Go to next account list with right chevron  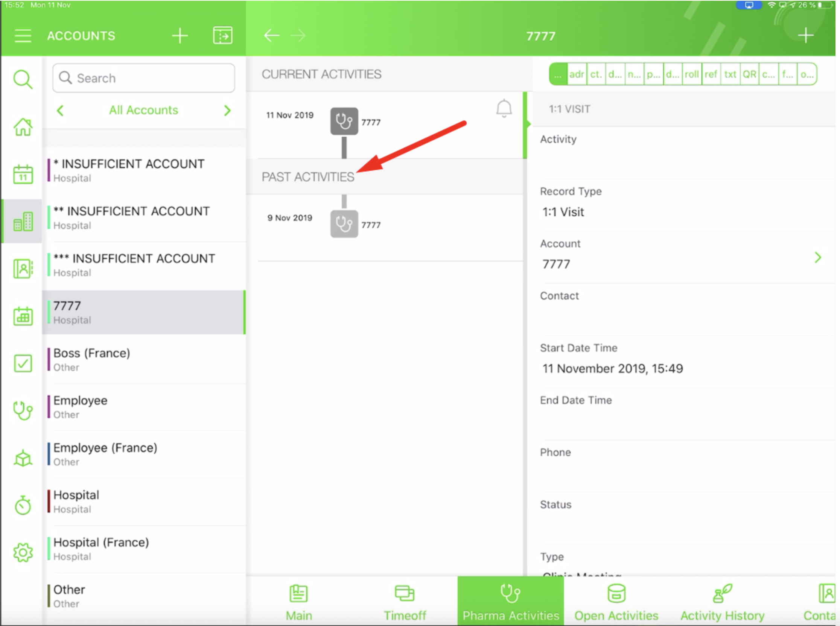click(227, 110)
